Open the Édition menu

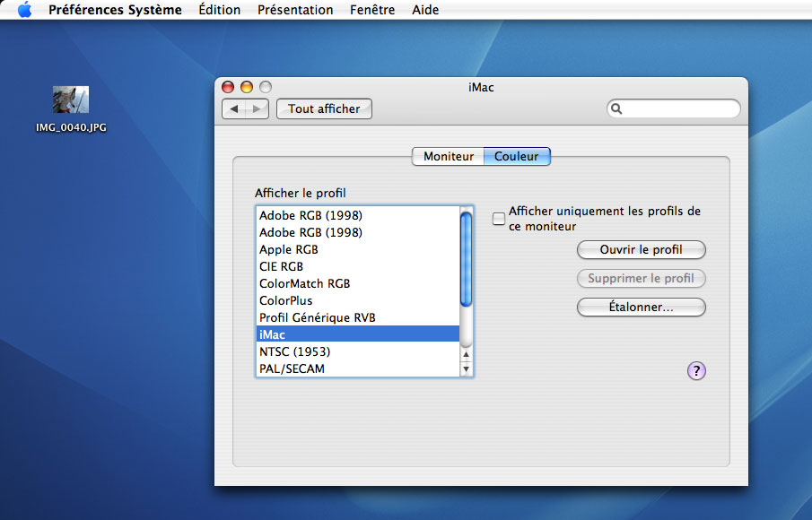(x=220, y=10)
